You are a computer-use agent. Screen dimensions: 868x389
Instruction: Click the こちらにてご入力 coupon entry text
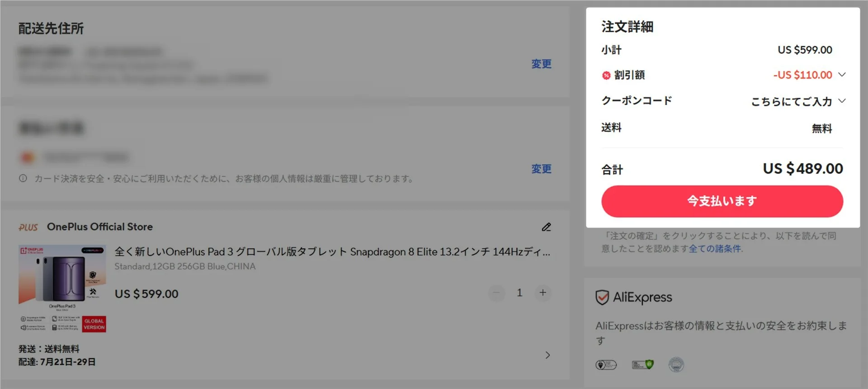tap(792, 101)
